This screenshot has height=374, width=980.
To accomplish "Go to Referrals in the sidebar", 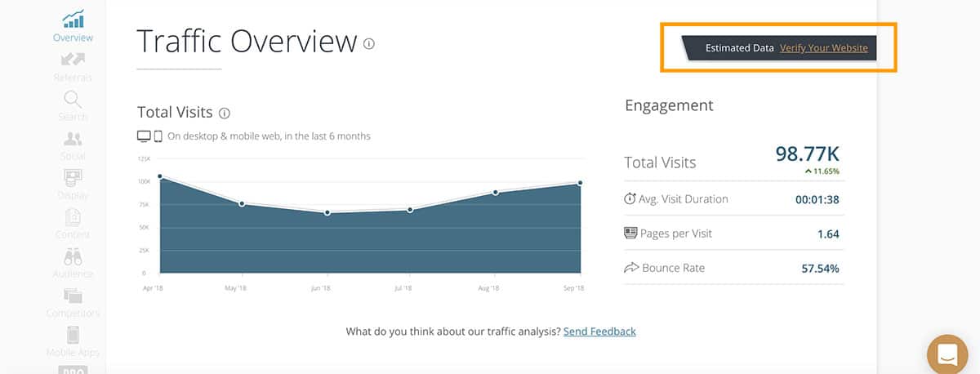I will [73, 66].
